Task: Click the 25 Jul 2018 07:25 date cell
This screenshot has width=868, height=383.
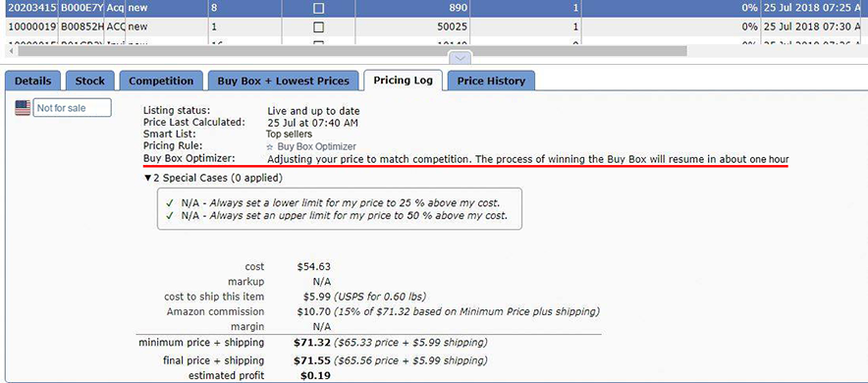Action: 812,8
